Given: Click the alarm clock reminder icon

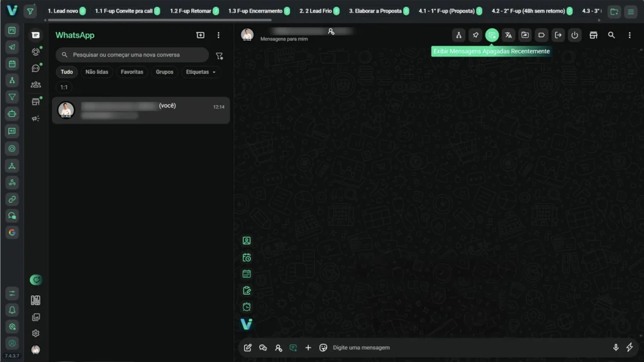Looking at the screenshot, I should [x=247, y=307].
